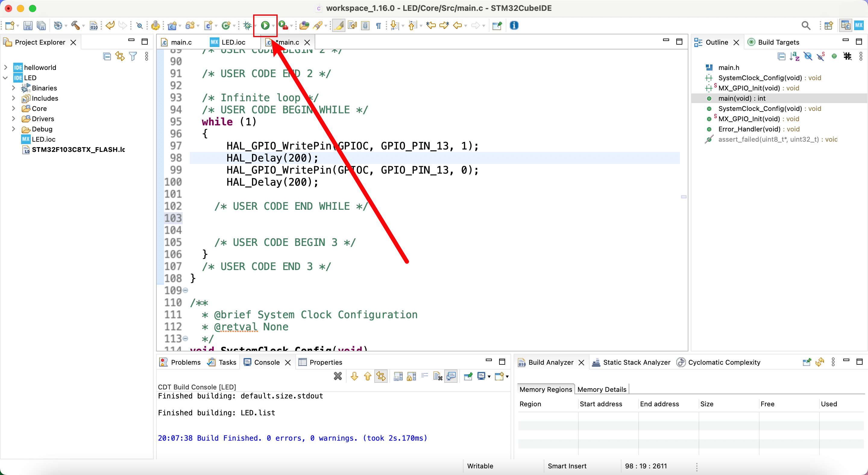This screenshot has width=868, height=475.
Task: Open the Problems tab
Action: (180, 362)
